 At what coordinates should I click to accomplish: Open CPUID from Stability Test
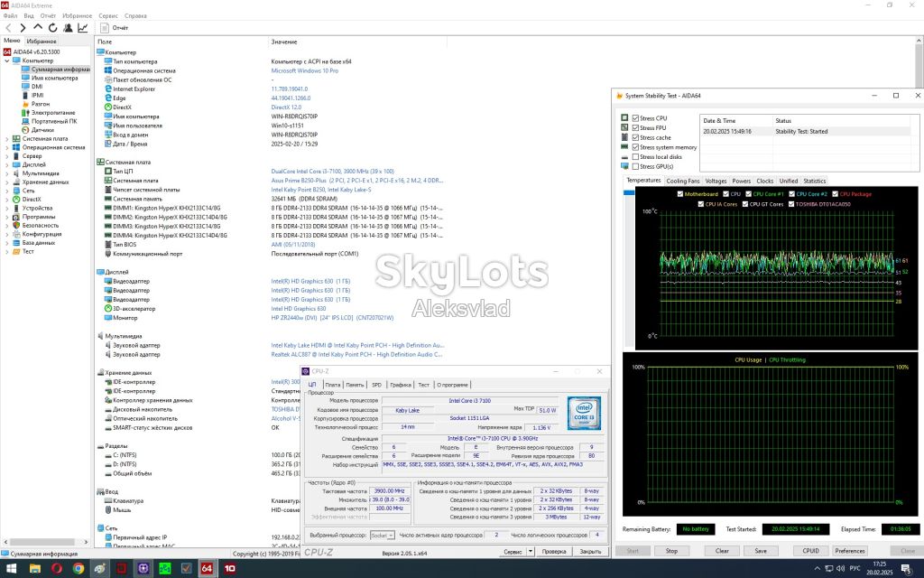(x=811, y=551)
